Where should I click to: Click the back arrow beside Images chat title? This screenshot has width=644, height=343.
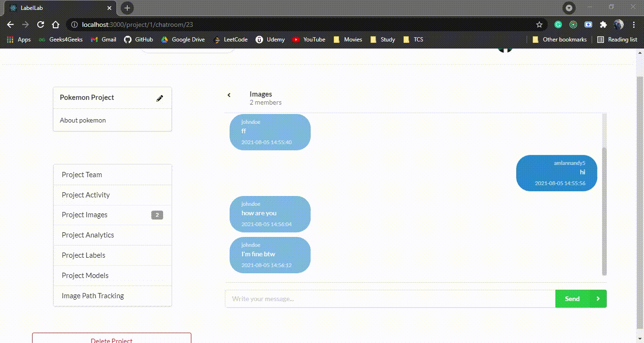pos(229,95)
